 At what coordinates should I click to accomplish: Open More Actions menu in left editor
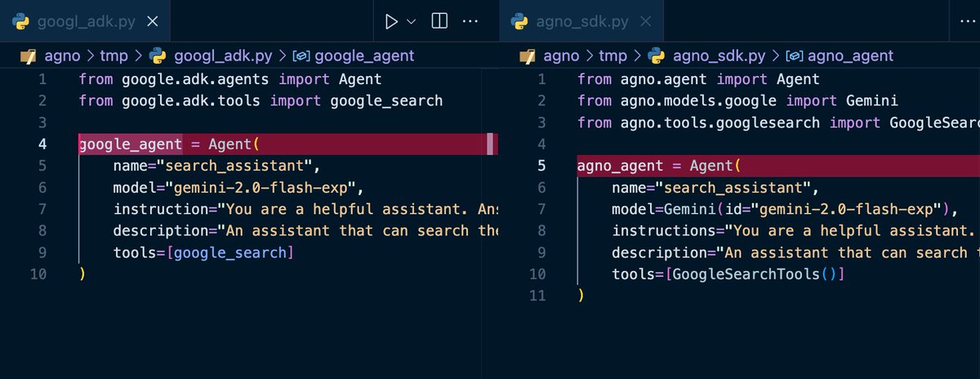[x=470, y=22]
